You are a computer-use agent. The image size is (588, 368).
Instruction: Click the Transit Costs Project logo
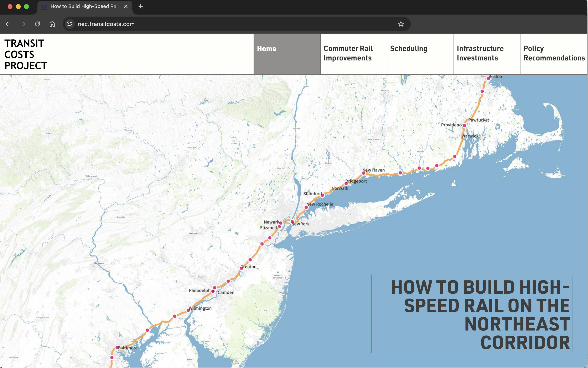(26, 55)
